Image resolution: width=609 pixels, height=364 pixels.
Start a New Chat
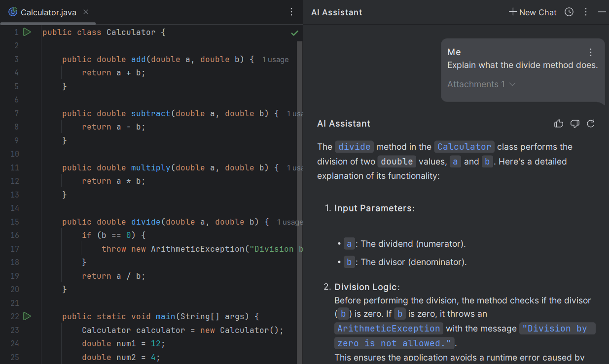(533, 12)
